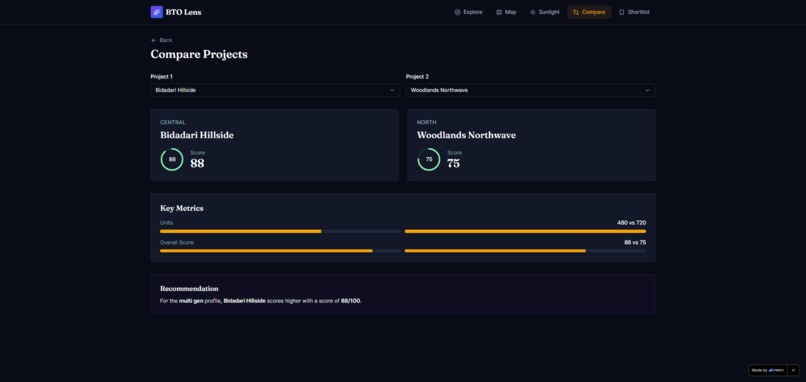Image resolution: width=806 pixels, height=382 pixels.
Task: Click the 480 vs 720 value
Action: [x=632, y=223]
